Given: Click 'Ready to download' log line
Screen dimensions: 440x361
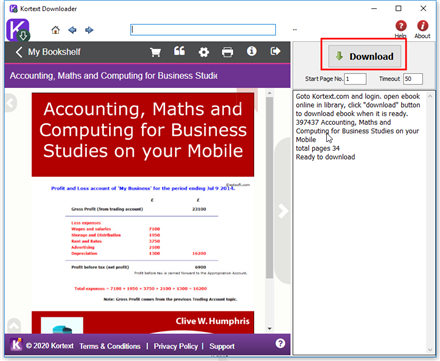Looking at the screenshot, I should (325, 157).
